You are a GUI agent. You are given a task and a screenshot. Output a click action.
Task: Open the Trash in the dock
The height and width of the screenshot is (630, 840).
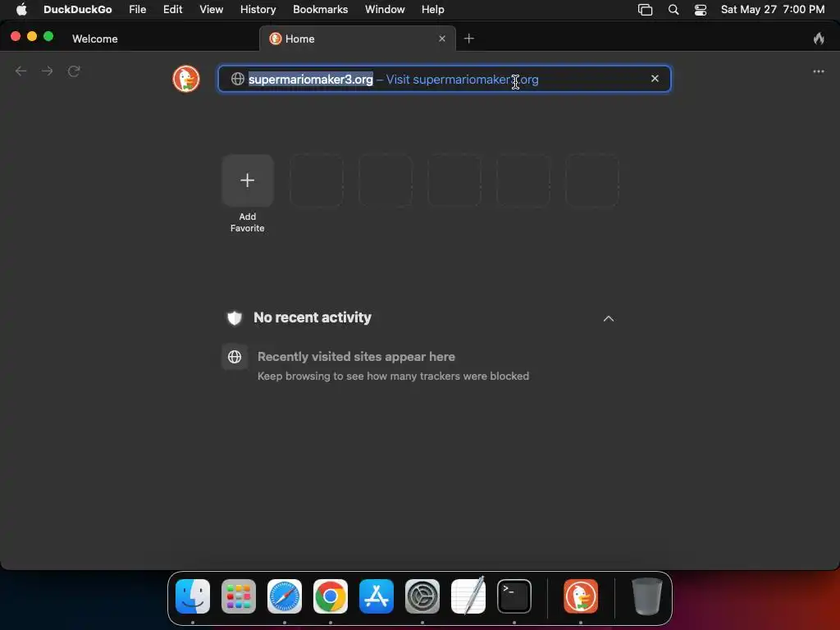tap(647, 596)
